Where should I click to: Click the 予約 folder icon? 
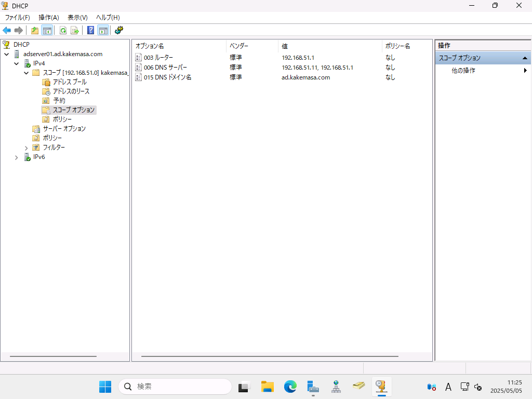pos(46,101)
